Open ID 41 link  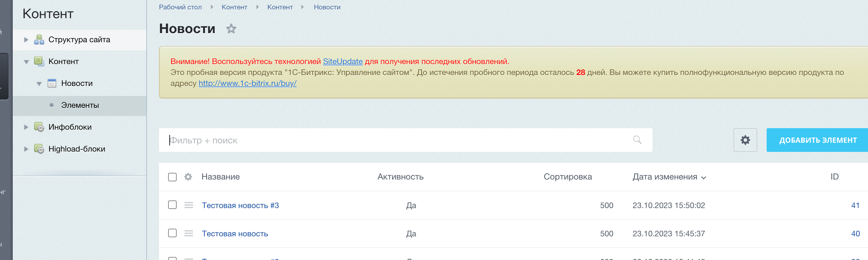pyautogui.click(x=855, y=205)
